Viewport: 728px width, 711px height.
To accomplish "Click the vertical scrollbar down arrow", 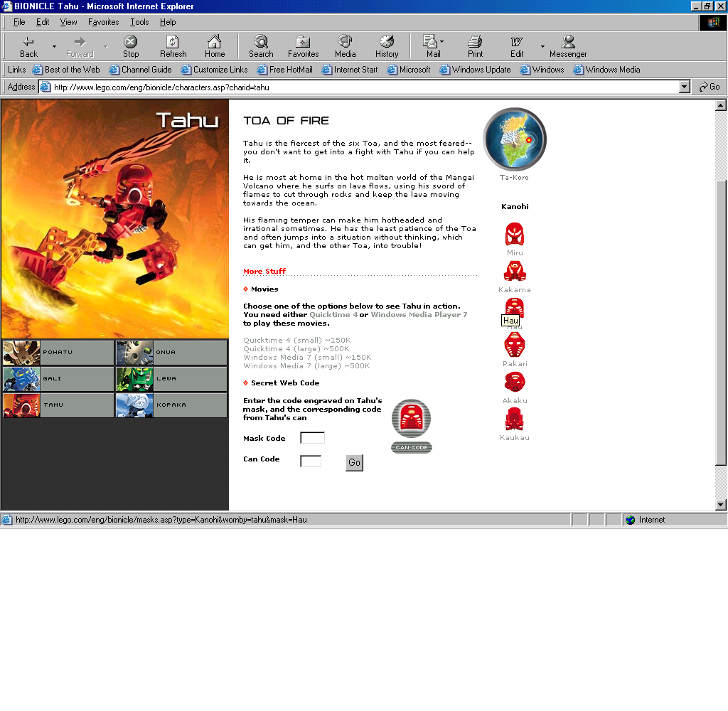I will coord(721,505).
